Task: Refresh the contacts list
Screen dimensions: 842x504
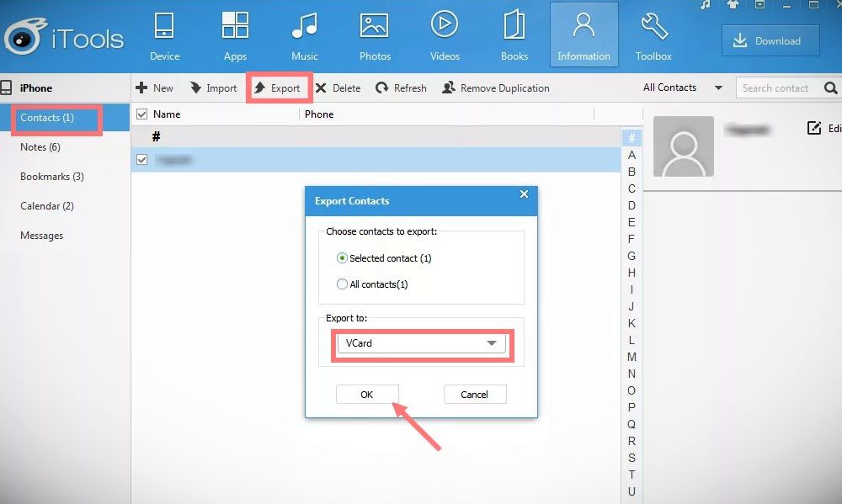Action: 401,88
